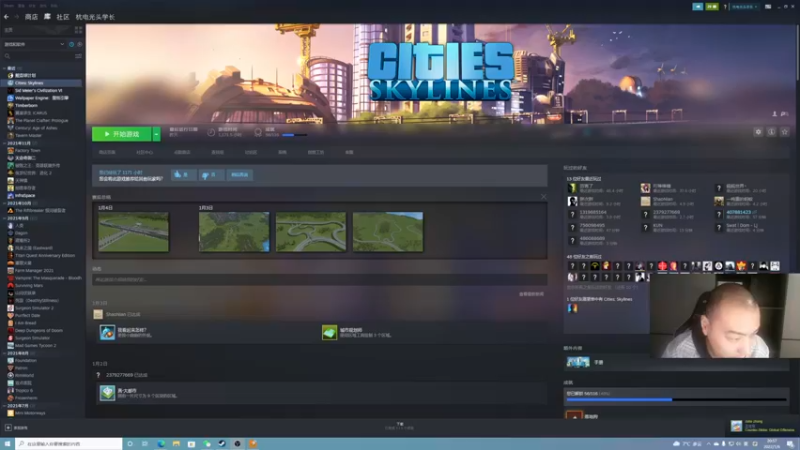Open the blue announcements icon in title bar

tap(697, 7)
